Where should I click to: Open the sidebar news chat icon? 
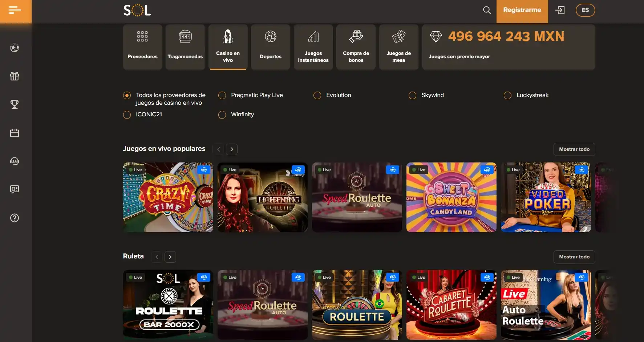15,189
